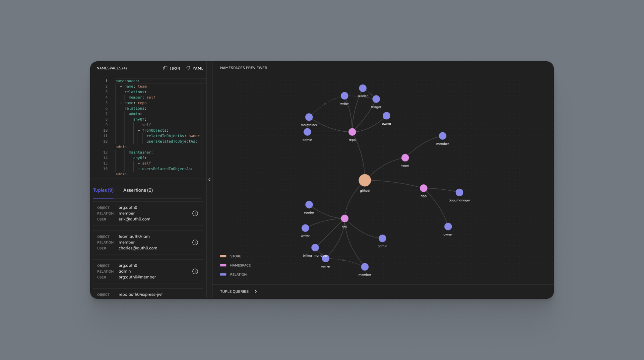Click the app_manager relation node
This screenshot has width=644, height=360.
pos(459,192)
